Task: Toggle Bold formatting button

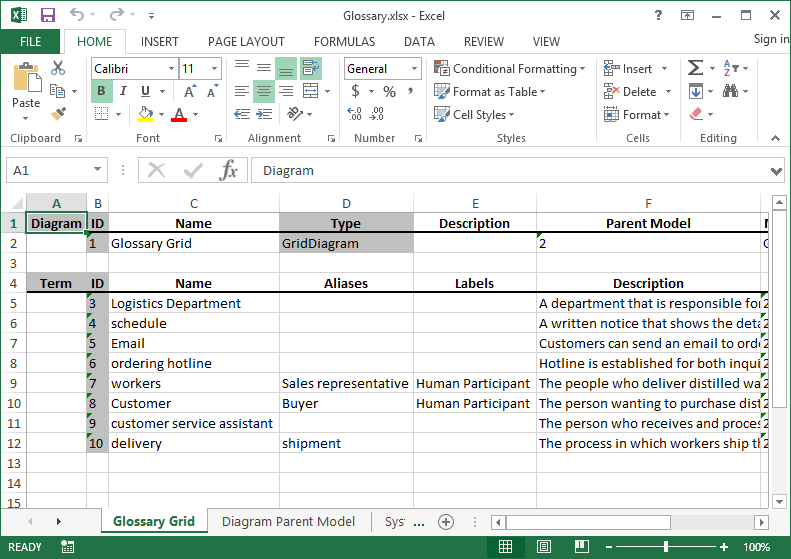Action: pyautogui.click(x=101, y=91)
